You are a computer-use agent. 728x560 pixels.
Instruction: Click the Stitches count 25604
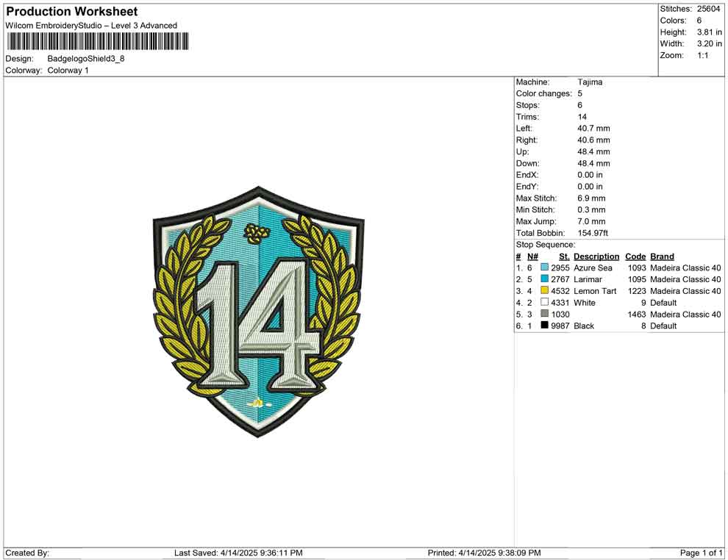pyautogui.click(x=708, y=9)
